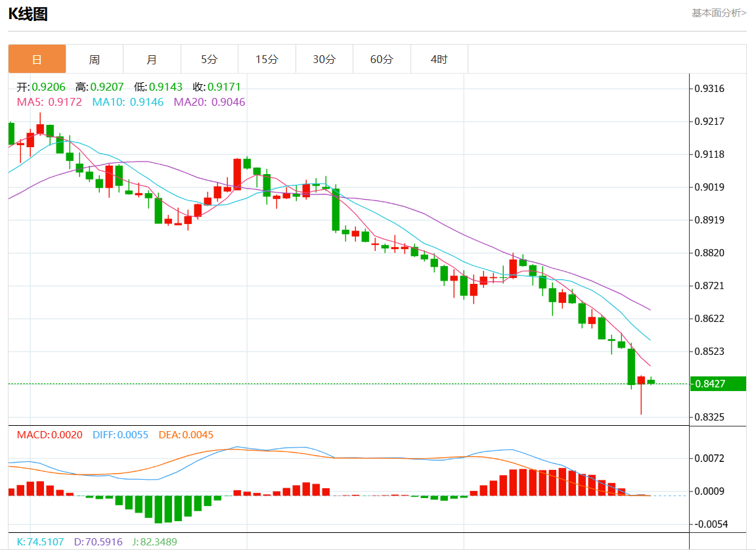Viewport: 756px width, 550px height.
Task: Open the 基本面分析 link
Action: click(x=719, y=12)
